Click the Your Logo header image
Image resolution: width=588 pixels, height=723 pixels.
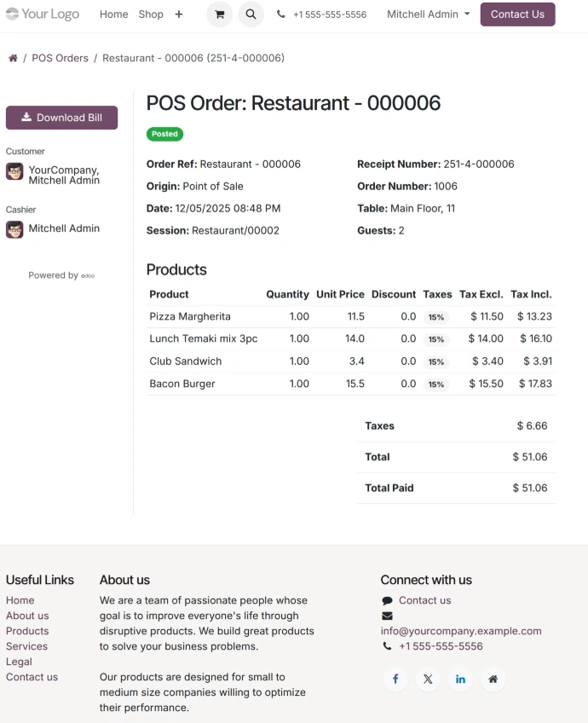43,14
